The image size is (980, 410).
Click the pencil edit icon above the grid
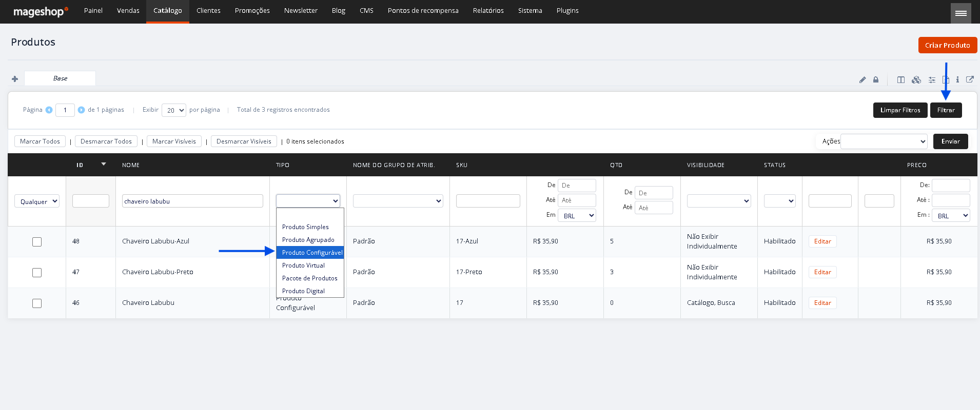click(863, 80)
